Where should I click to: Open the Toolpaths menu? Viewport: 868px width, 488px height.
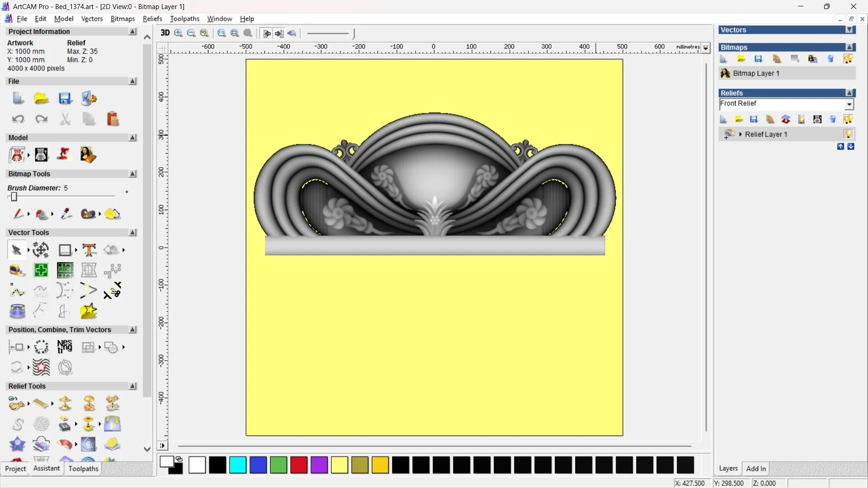184,19
